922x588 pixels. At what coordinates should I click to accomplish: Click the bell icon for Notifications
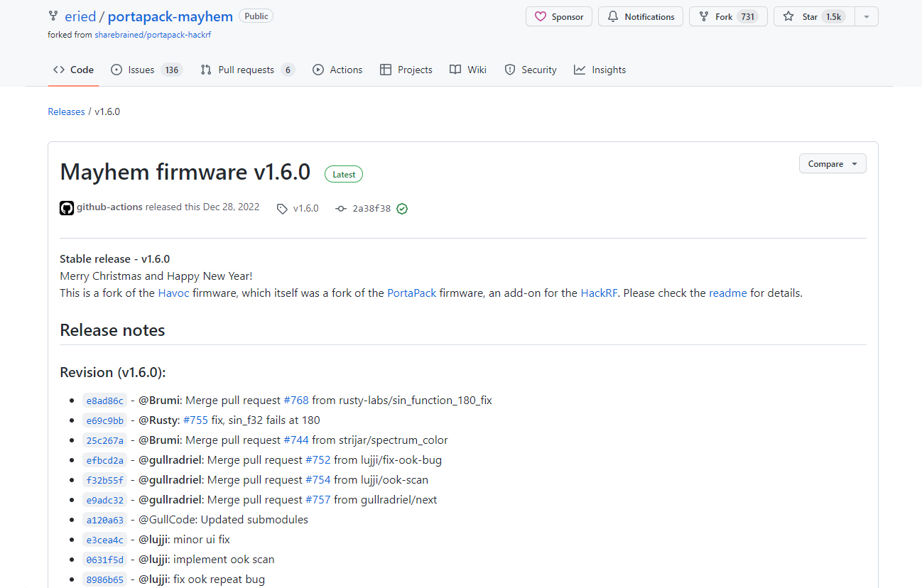[613, 16]
